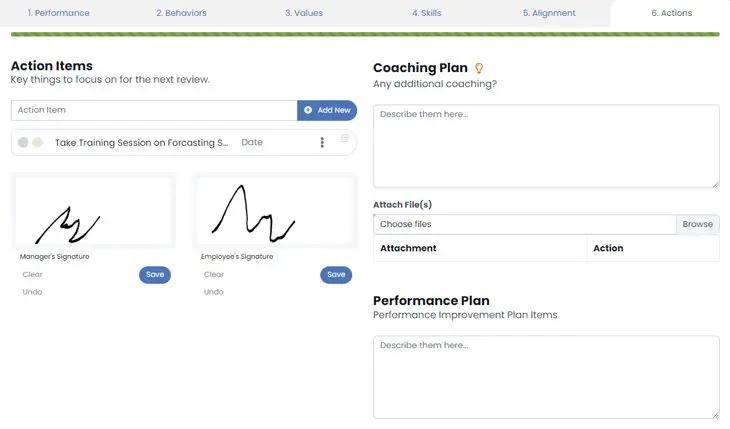
Task: Click the Manager's Signature drawing pad
Action: click(x=95, y=212)
